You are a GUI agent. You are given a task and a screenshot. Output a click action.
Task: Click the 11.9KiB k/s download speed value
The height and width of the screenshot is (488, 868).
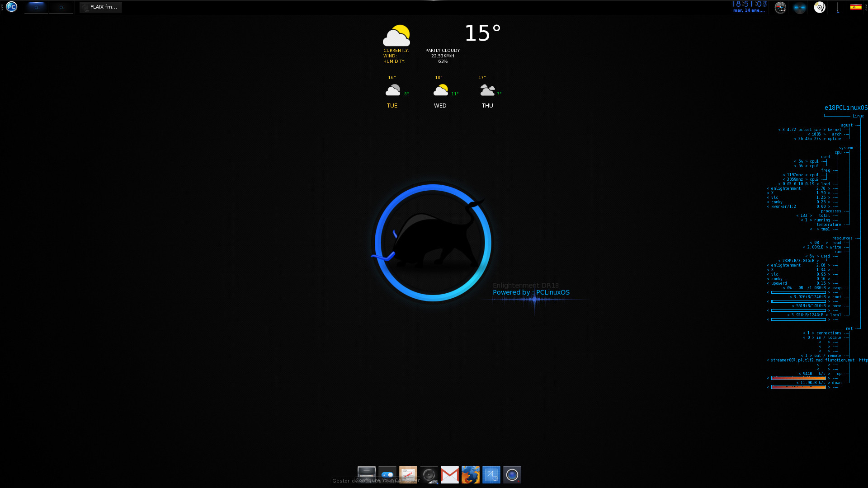click(x=812, y=383)
